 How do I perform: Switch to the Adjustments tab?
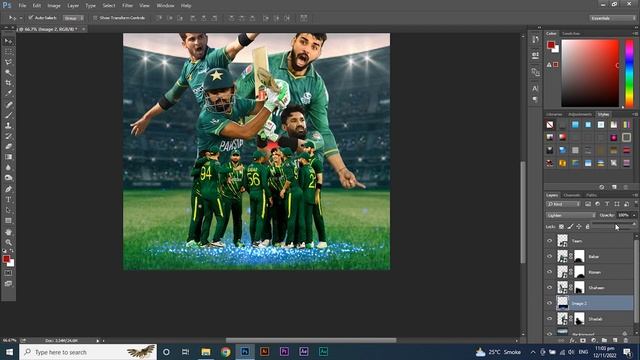click(580, 115)
